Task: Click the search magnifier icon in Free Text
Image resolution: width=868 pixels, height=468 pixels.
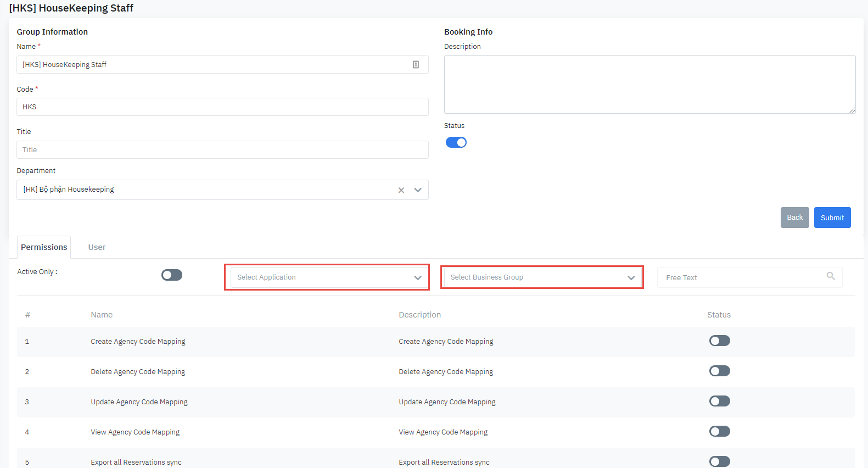Action: pyautogui.click(x=830, y=276)
